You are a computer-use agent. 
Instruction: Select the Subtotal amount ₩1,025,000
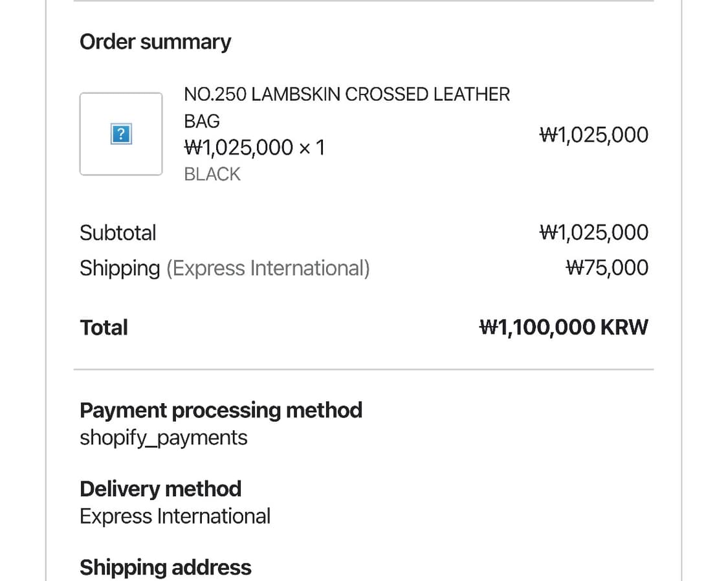point(593,233)
